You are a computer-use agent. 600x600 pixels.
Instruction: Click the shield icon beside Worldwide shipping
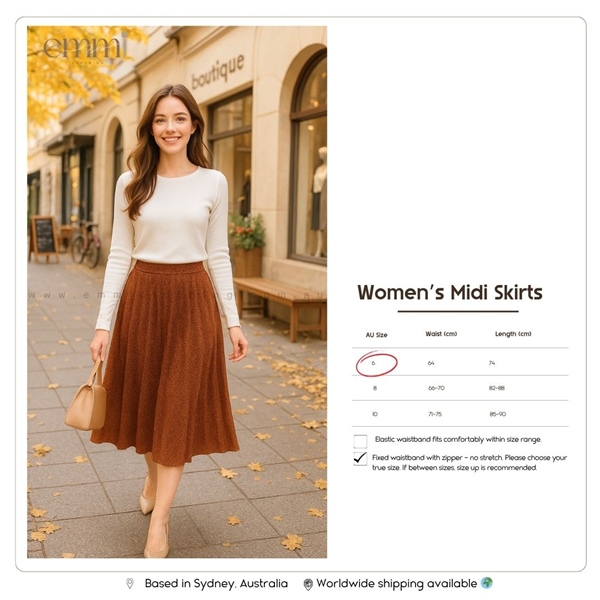(308, 584)
